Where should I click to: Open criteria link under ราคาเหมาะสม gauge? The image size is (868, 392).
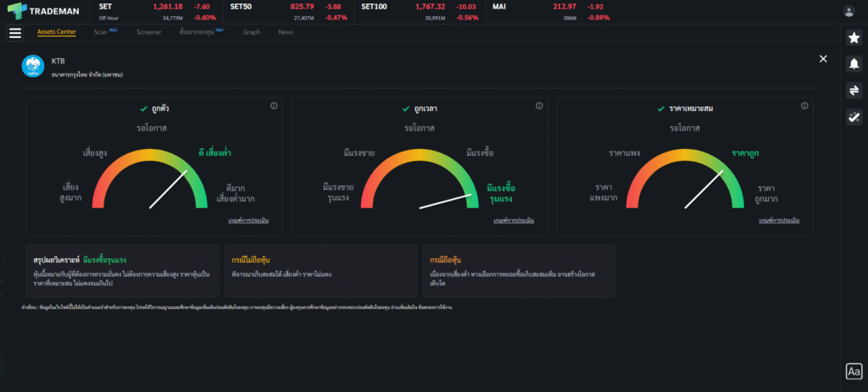[779, 220]
